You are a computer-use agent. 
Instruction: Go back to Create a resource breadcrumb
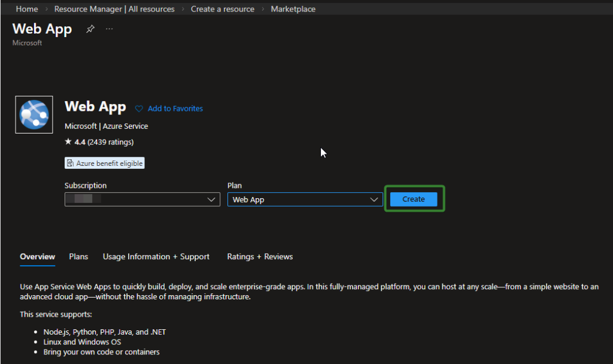[222, 9]
